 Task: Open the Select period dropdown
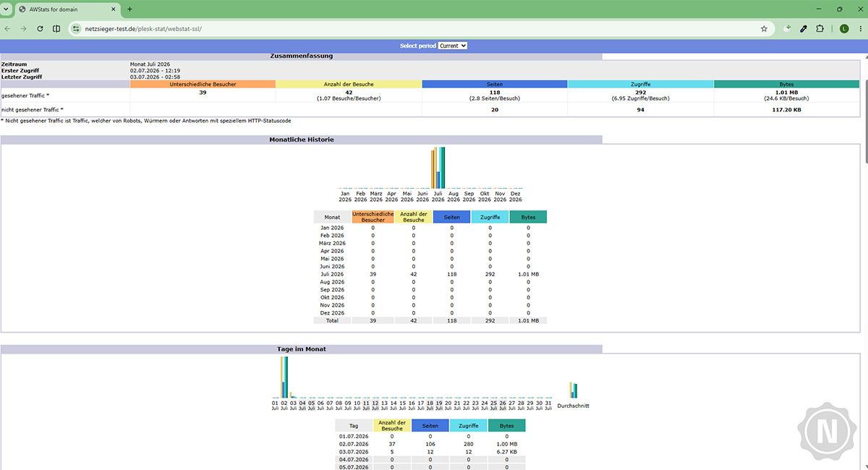pyautogui.click(x=453, y=46)
